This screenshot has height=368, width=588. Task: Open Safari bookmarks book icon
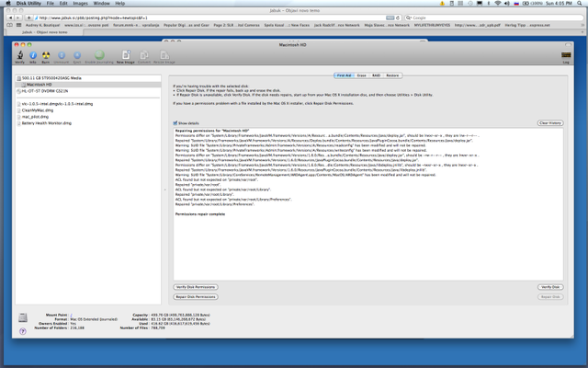point(10,25)
